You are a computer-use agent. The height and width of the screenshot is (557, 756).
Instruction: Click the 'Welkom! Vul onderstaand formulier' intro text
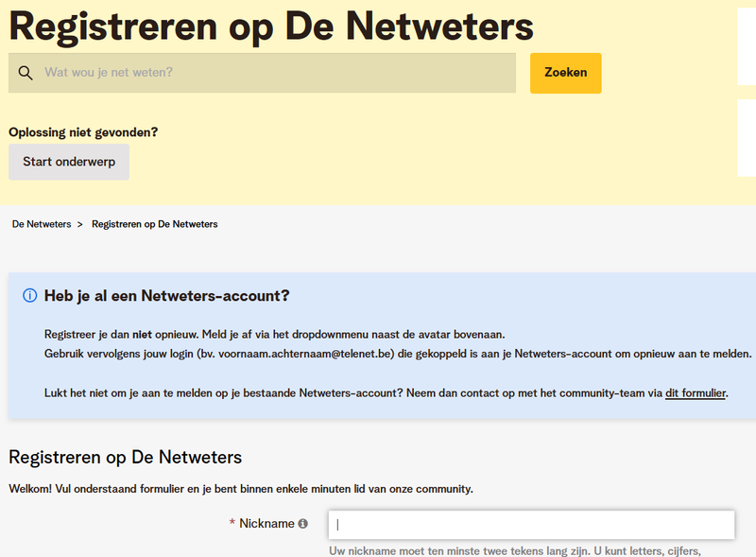[x=240, y=489]
